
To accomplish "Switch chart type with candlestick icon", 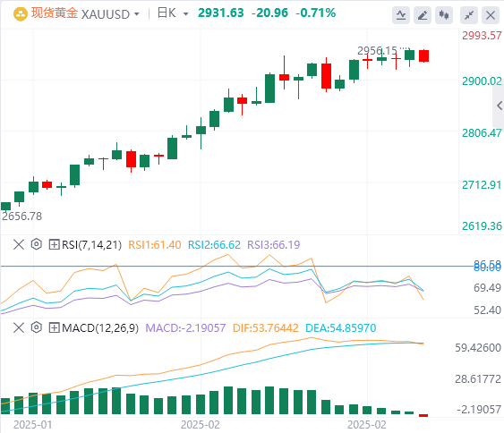I will point(444,15).
